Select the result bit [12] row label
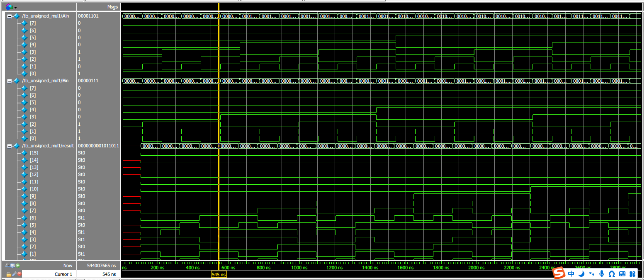The width and height of the screenshot is (644, 280). 34,174
